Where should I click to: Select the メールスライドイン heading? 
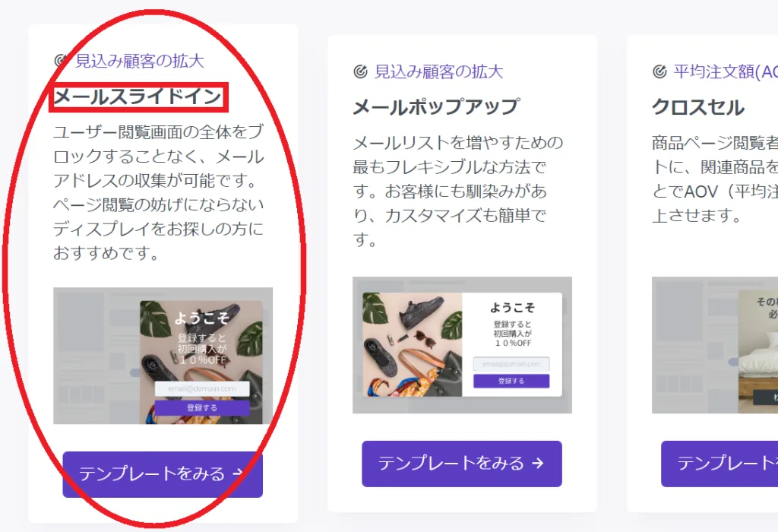pyautogui.click(x=138, y=97)
